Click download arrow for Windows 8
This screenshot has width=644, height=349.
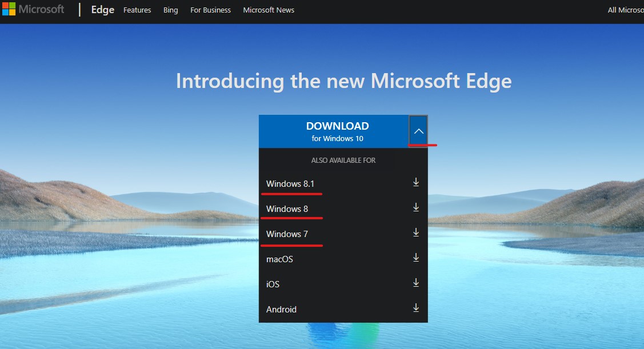[416, 207]
